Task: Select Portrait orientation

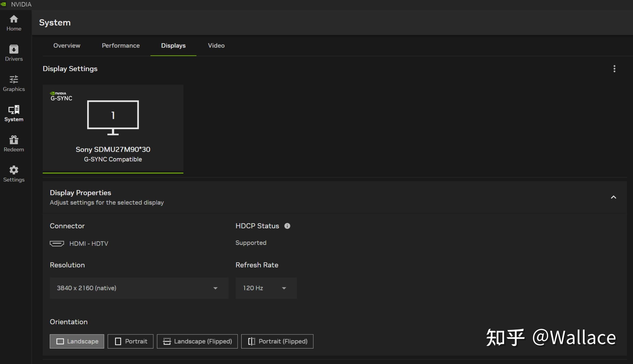Action: point(130,341)
